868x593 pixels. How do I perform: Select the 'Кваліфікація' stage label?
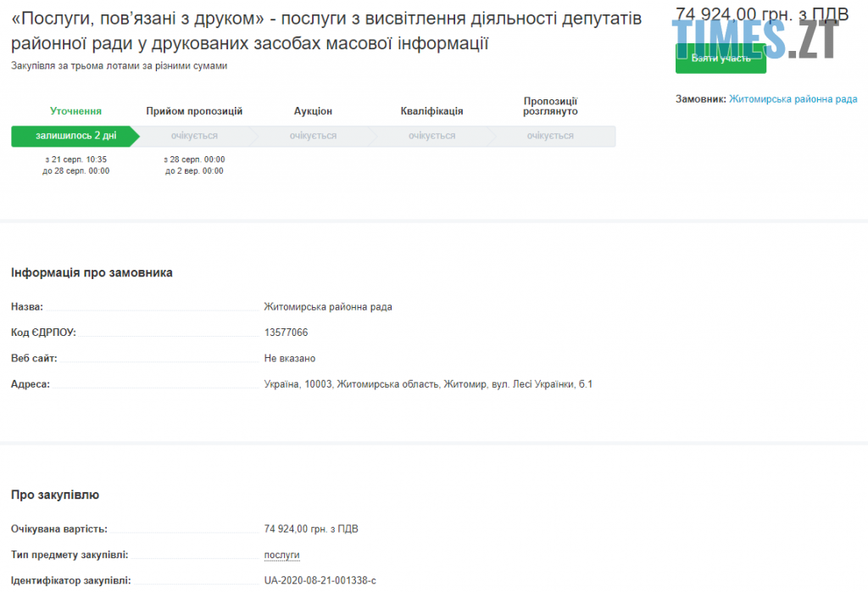[x=431, y=111]
